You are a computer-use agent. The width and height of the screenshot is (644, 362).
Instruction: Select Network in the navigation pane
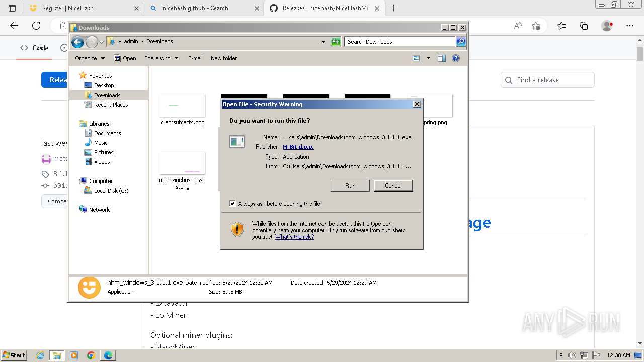click(x=99, y=210)
